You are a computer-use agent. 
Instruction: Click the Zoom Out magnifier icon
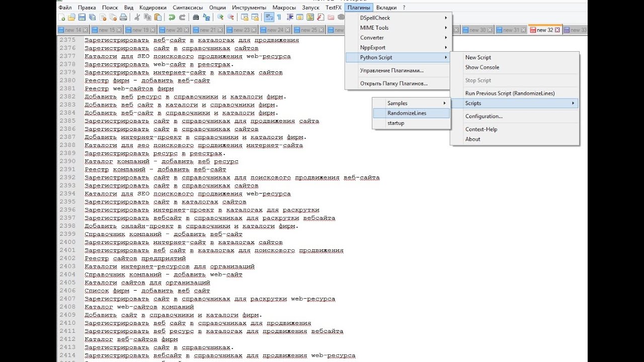231,18
